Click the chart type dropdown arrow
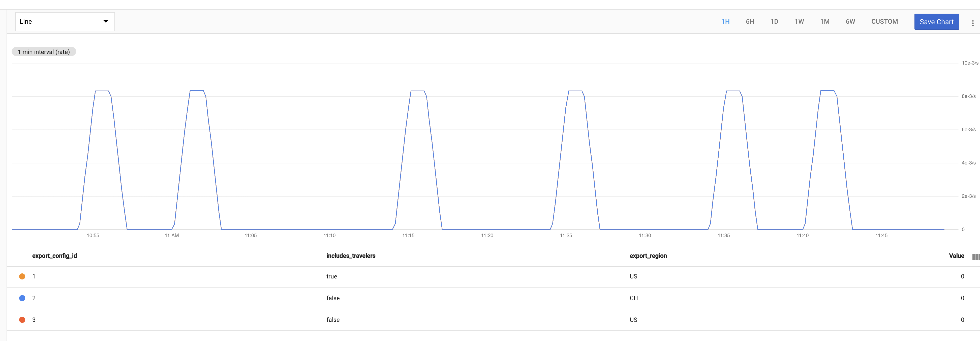 [106, 22]
